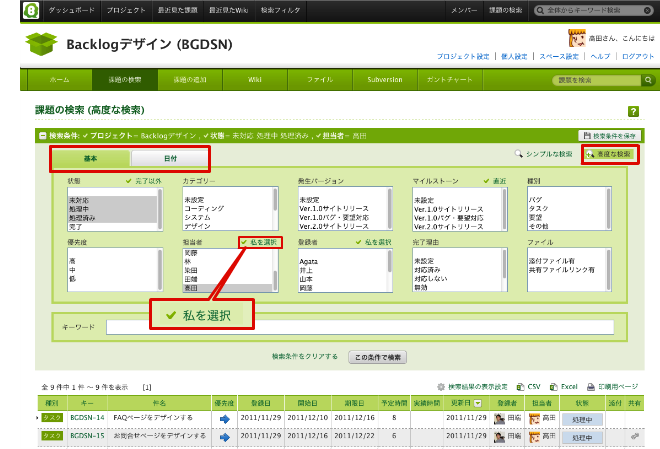Select 添付ファイル有 in the ファイル list
Image resolution: width=660 pixels, height=449 pixels.
click(x=551, y=261)
